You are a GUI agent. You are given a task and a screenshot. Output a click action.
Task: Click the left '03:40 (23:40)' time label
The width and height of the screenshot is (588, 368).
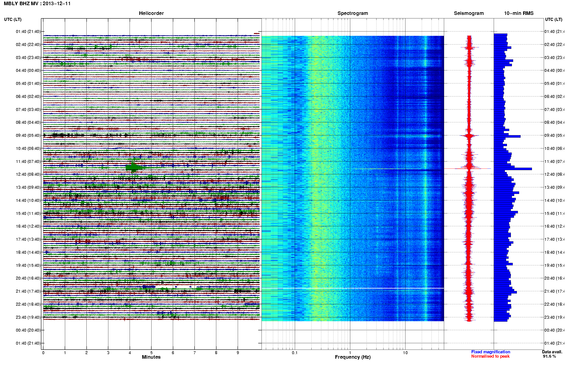(x=28, y=58)
